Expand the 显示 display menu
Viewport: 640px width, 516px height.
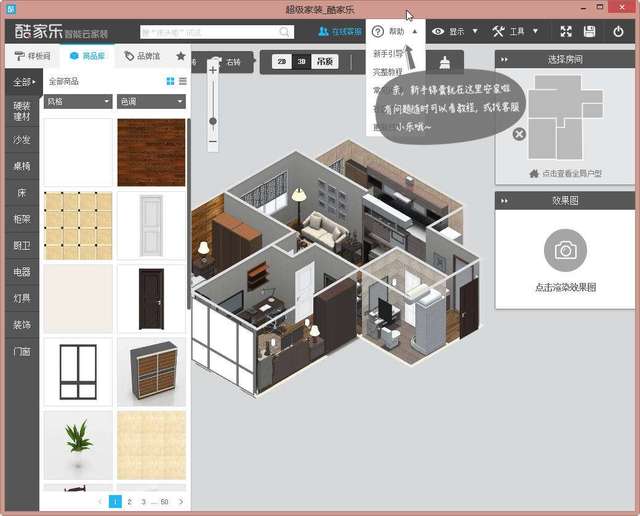[x=455, y=32]
